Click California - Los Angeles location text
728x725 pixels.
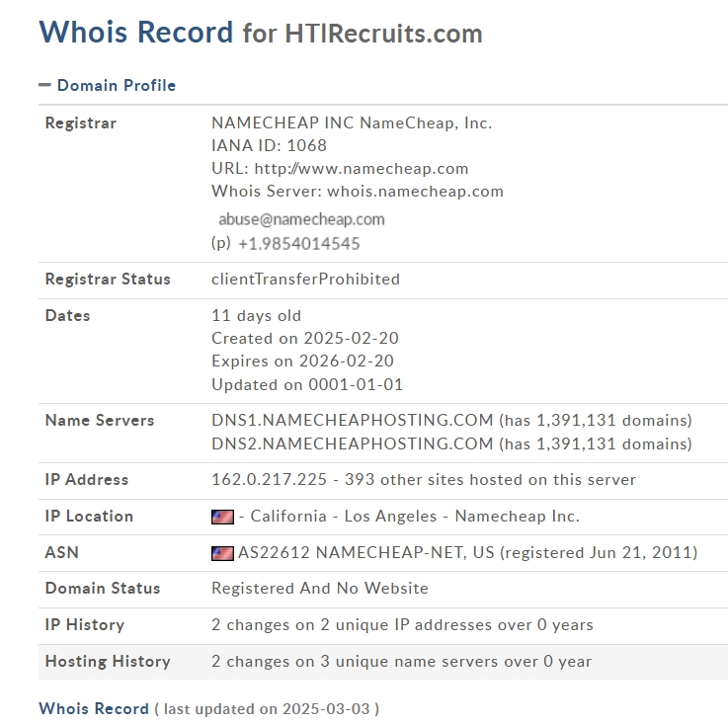click(344, 517)
